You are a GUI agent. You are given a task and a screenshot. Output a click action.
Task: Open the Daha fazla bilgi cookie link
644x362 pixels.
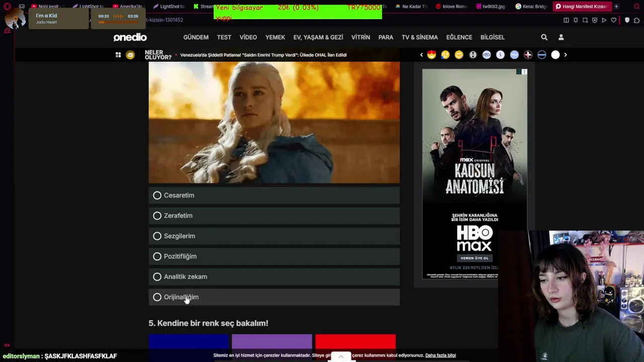pos(441,355)
